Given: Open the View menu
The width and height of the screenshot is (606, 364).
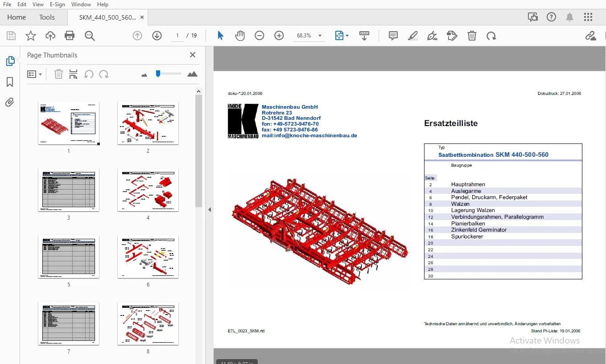Looking at the screenshot, I should [38, 4].
